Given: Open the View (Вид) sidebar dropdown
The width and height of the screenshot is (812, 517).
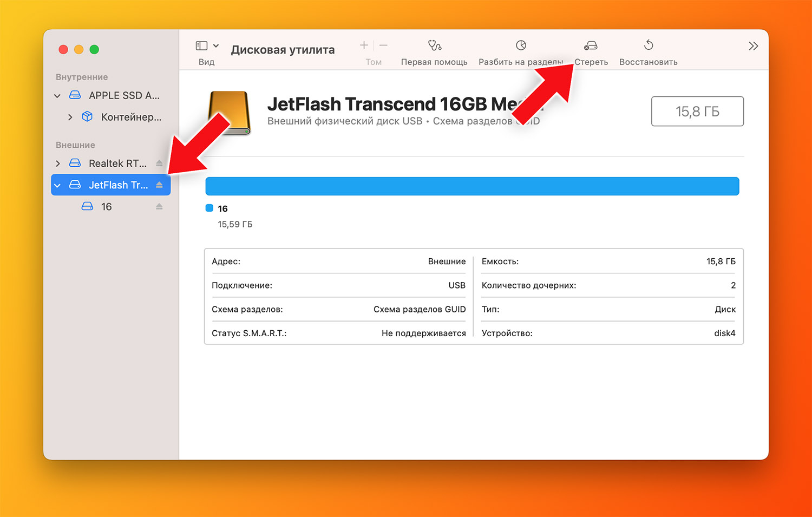Looking at the screenshot, I should click(207, 46).
